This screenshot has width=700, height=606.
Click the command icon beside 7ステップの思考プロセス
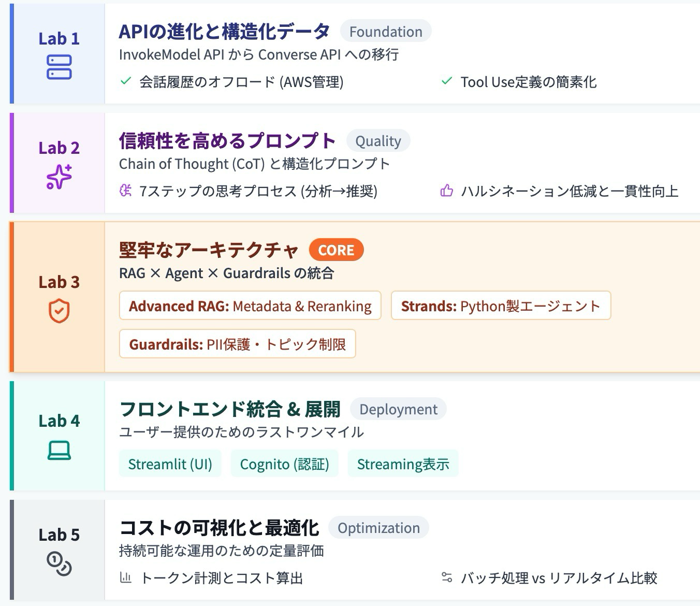coord(125,191)
